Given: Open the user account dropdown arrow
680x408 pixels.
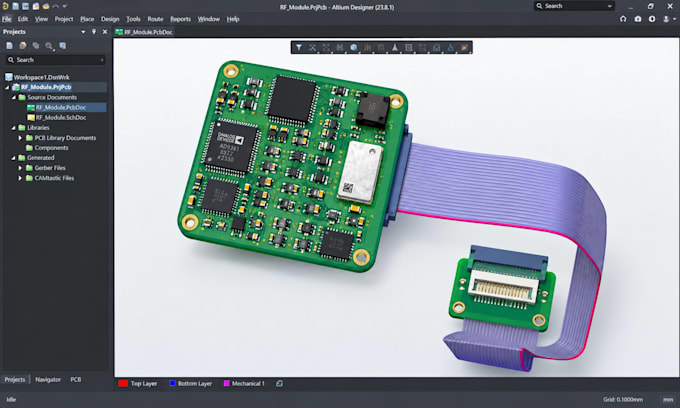Looking at the screenshot, I should pyautogui.click(x=674, y=19).
